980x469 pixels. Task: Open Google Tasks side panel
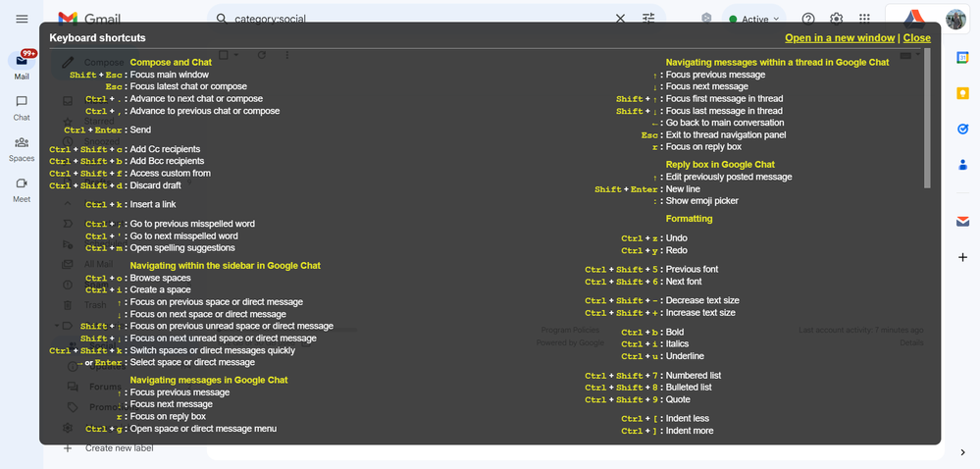pyautogui.click(x=962, y=129)
